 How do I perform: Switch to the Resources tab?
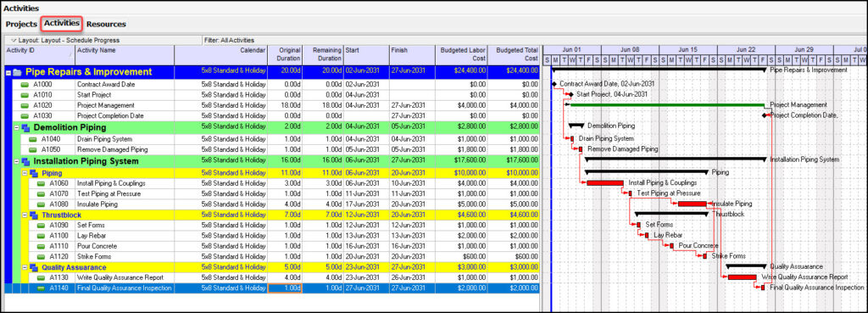tap(106, 25)
